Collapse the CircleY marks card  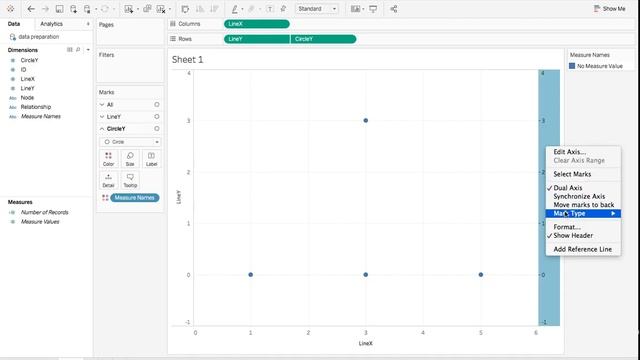[102, 129]
